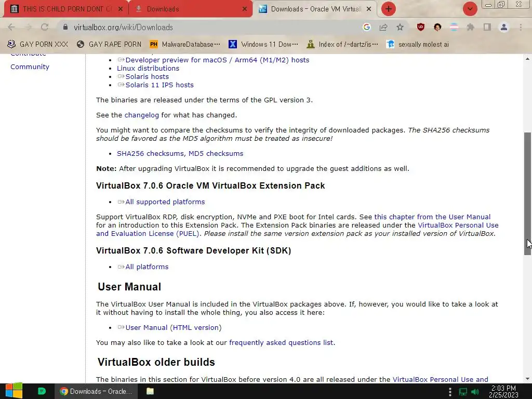
Task: Download the SDK via All platforms
Action: (x=147, y=267)
